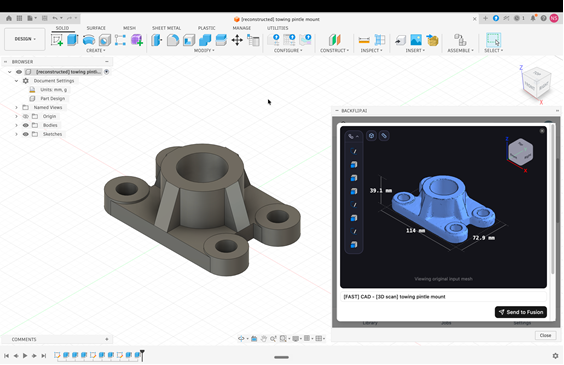Expand the Named Views tree node

coord(16,108)
